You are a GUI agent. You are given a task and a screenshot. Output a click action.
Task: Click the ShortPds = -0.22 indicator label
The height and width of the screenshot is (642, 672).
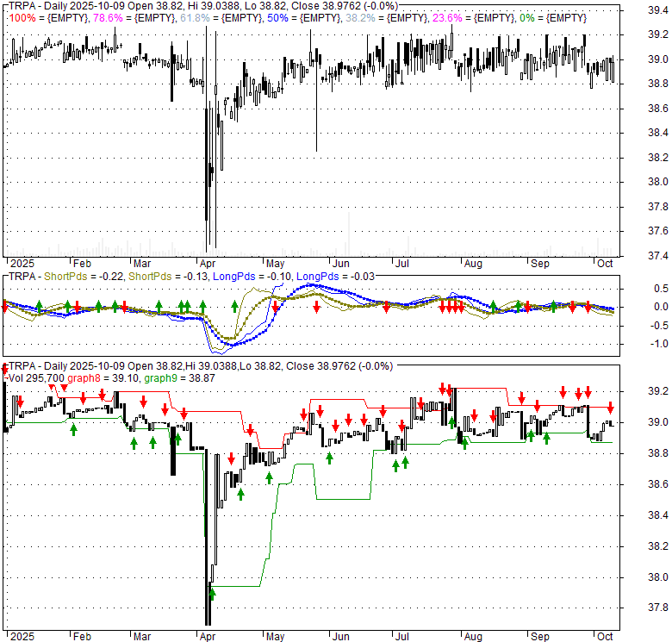coord(84,277)
